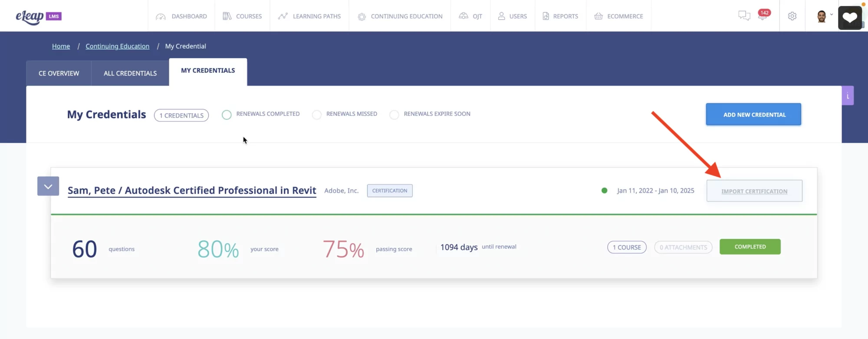Click the 80% your score value

click(x=218, y=249)
